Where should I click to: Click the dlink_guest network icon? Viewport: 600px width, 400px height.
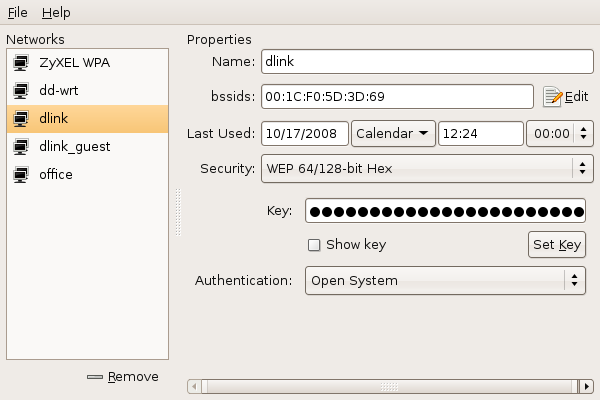click(x=20, y=147)
